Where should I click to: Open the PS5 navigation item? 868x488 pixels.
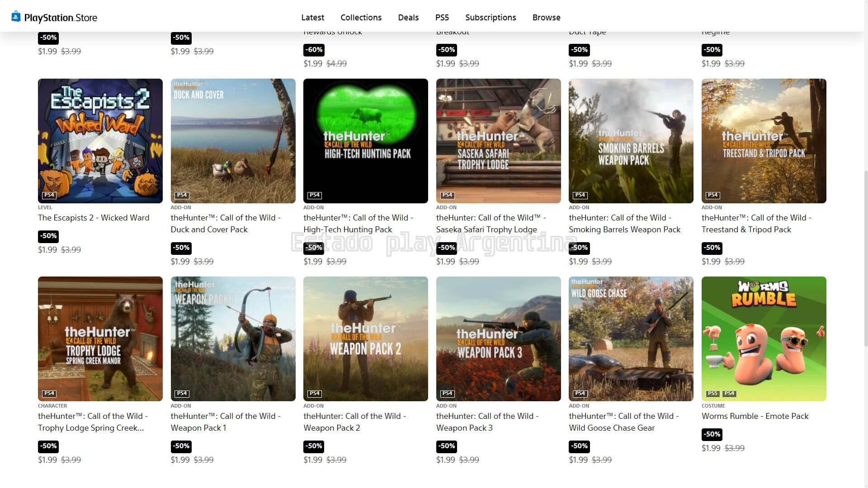click(442, 18)
